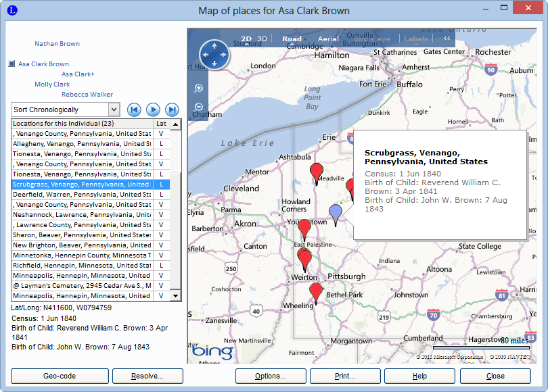Zoom out with the minus magnifier
The image size is (548, 392).
[x=198, y=107]
